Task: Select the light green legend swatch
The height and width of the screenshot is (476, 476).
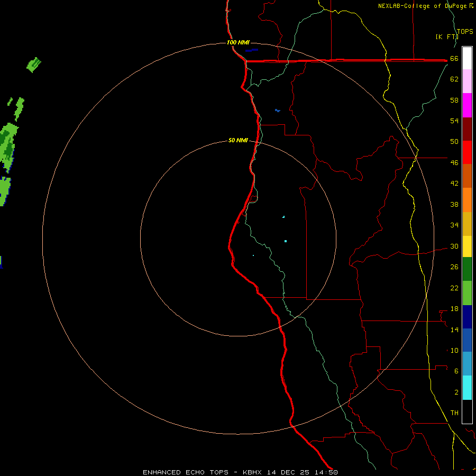Action: pos(467,293)
